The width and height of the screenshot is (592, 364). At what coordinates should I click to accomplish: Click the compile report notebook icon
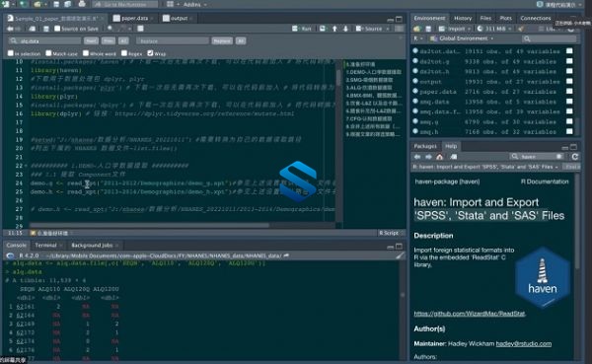140,29
